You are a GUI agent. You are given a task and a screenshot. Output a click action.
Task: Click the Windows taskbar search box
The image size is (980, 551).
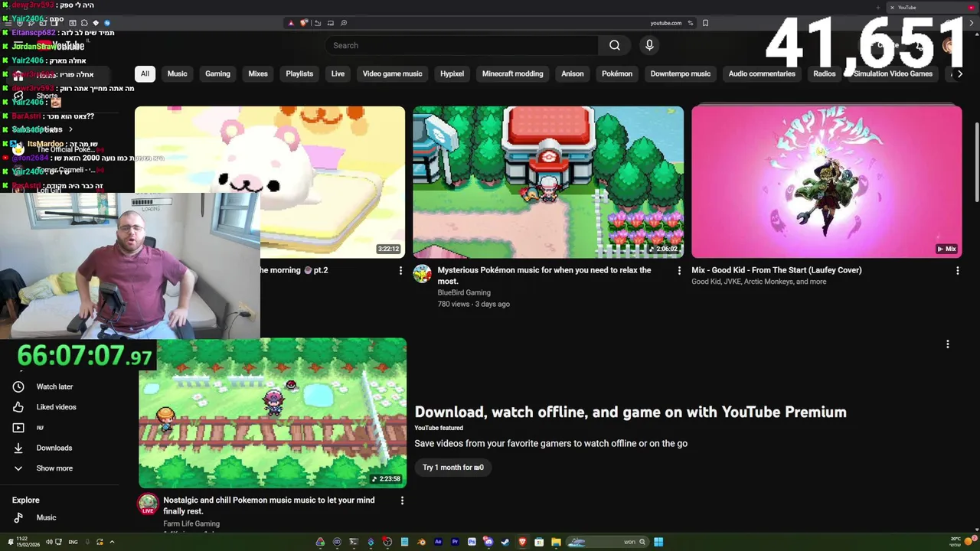click(x=606, y=542)
